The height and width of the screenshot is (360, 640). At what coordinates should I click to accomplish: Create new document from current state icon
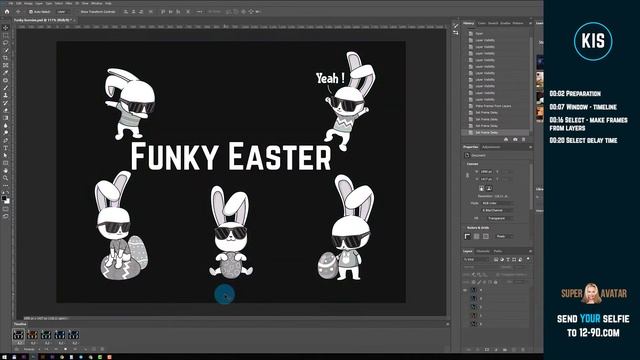click(x=506, y=140)
